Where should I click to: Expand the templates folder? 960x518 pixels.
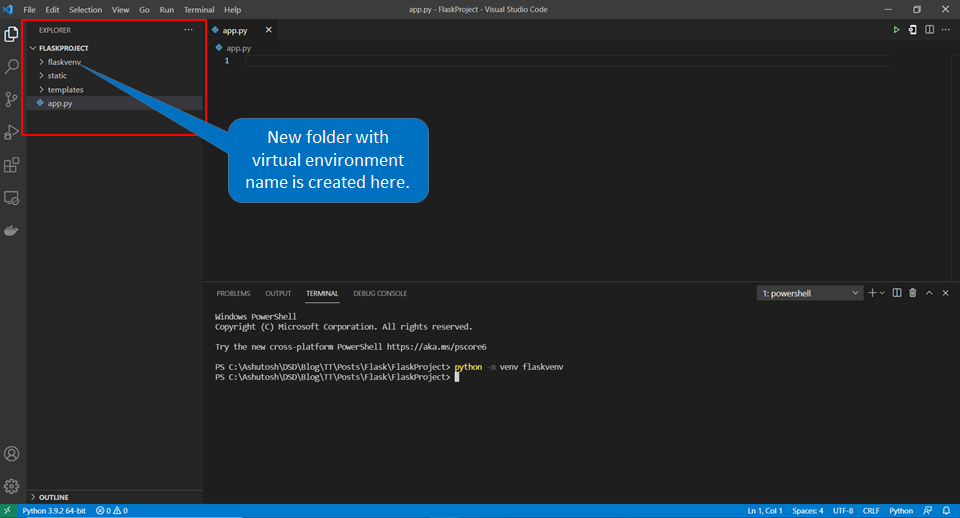click(65, 90)
